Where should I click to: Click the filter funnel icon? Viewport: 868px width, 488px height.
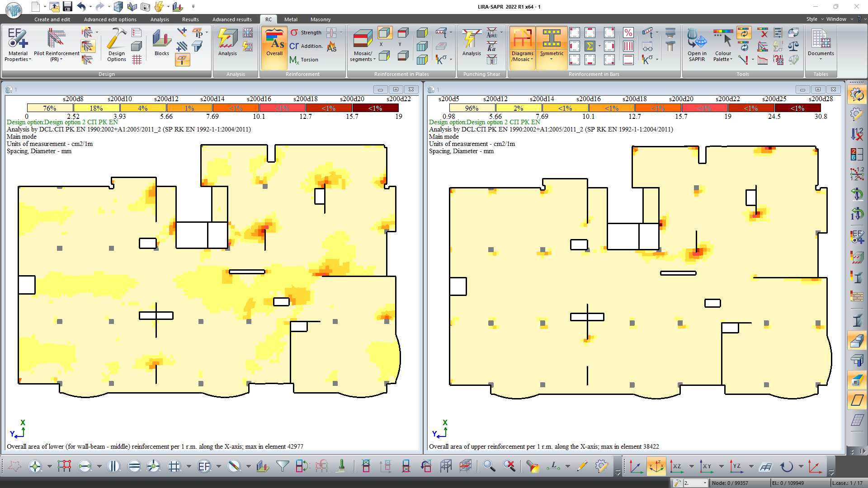click(283, 466)
